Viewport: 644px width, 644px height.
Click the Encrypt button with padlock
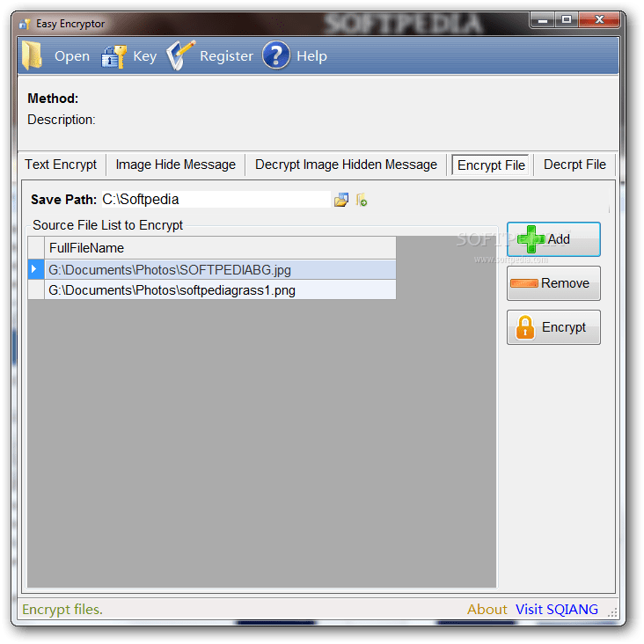(553, 327)
